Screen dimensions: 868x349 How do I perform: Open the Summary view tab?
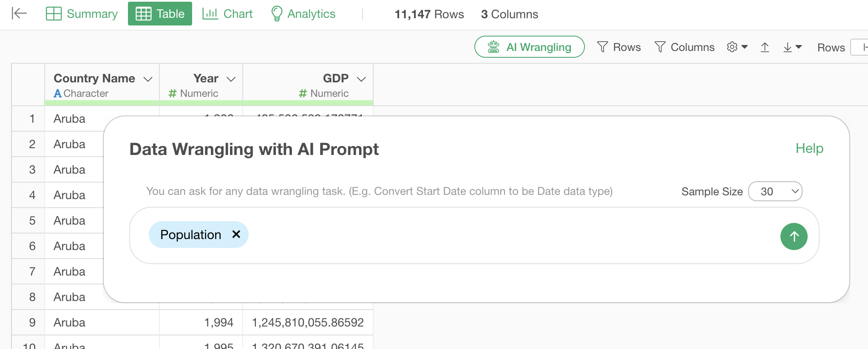[x=82, y=14]
